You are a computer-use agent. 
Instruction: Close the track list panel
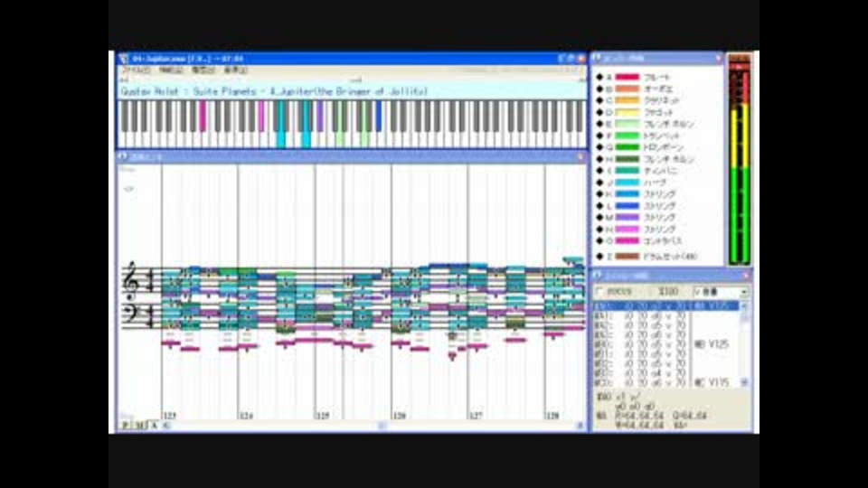(x=719, y=58)
